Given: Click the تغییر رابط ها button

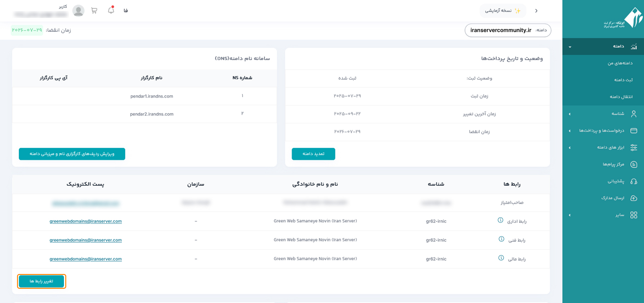Looking at the screenshot, I should 41,281.
